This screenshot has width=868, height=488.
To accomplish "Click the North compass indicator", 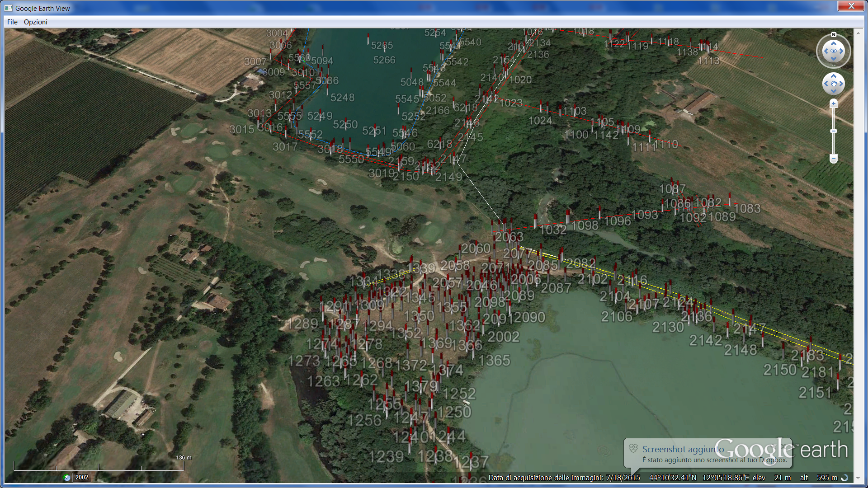I will pyautogui.click(x=834, y=35).
